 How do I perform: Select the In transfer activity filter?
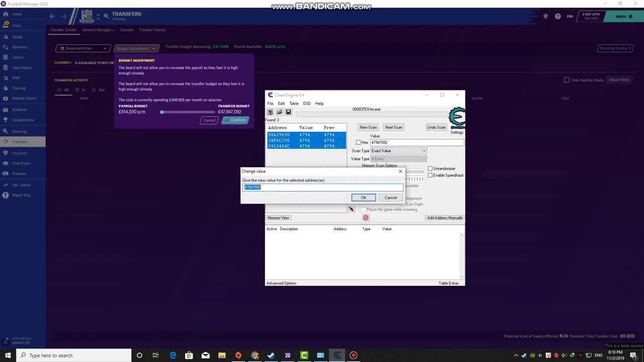[80, 90]
